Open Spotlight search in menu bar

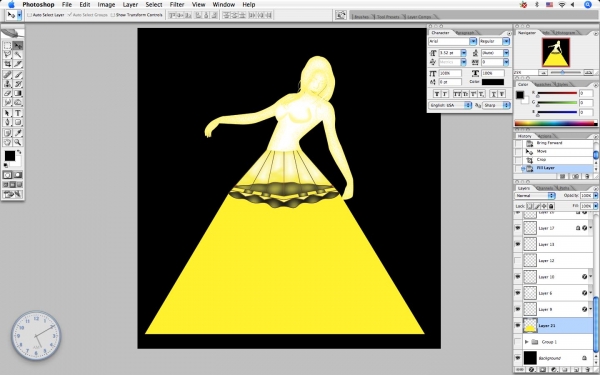(588, 5)
